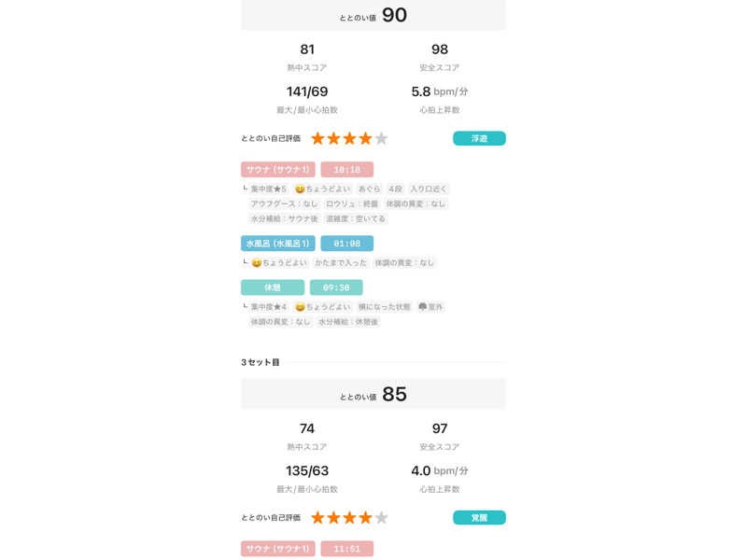Click the second star in 覚醒 rating row
Viewport: 747px width, 560px height.
333,517
